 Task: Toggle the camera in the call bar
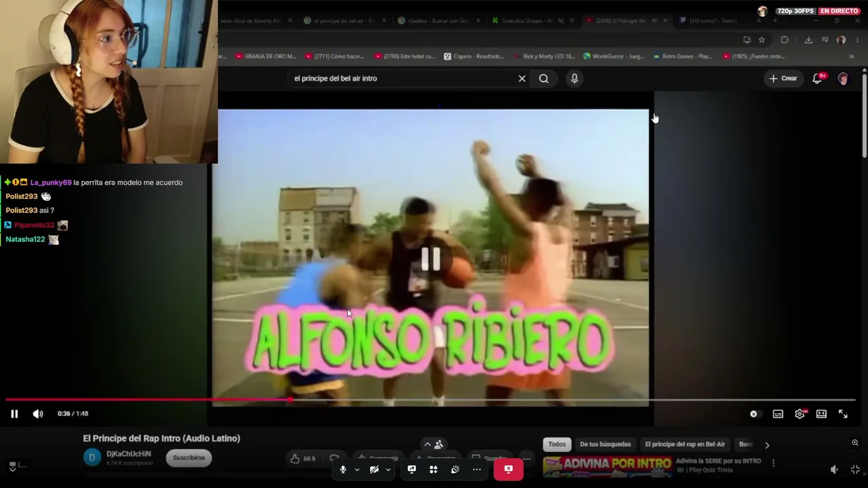(374, 469)
